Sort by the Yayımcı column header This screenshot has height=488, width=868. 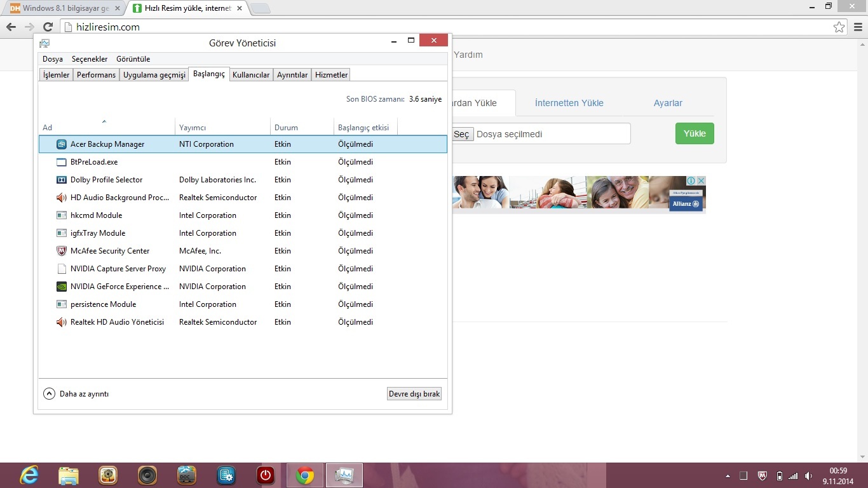coord(222,127)
